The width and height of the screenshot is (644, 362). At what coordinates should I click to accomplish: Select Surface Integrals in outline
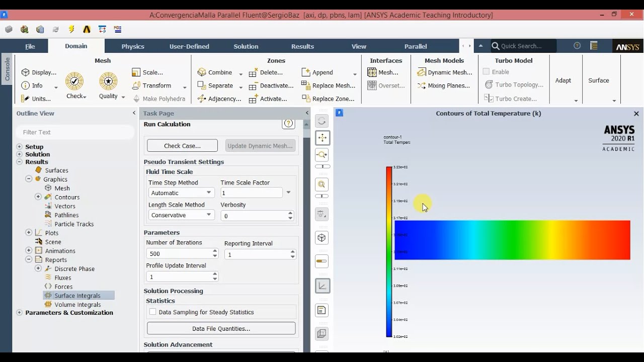78,296
